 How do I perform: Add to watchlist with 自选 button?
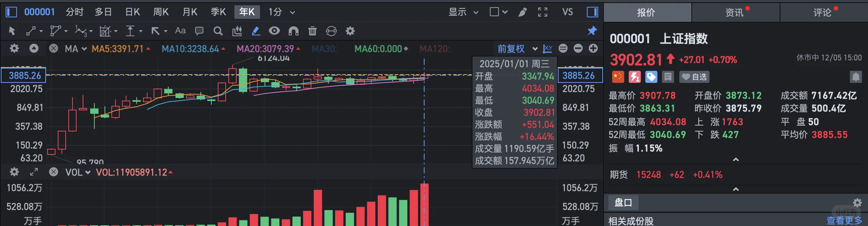pyautogui.click(x=694, y=77)
